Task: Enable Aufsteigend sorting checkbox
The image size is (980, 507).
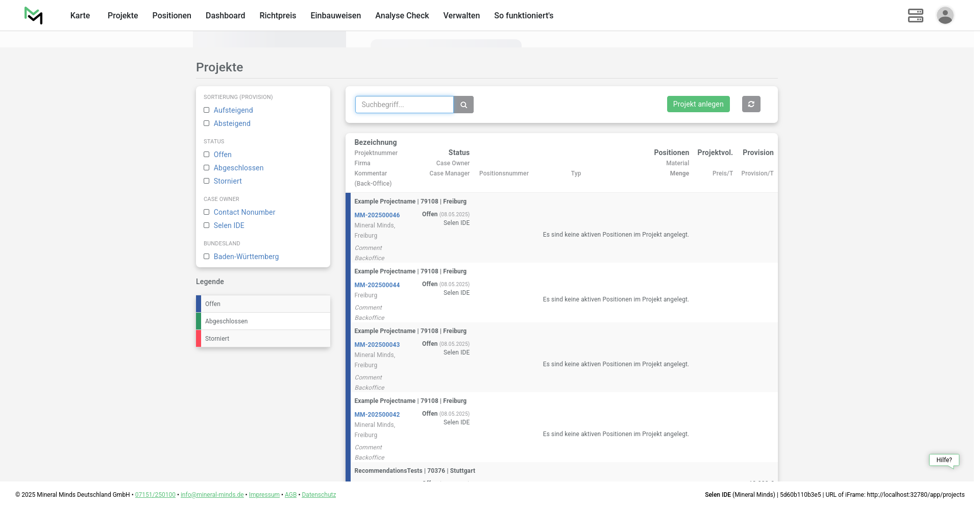Action: [x=207, y=110]
